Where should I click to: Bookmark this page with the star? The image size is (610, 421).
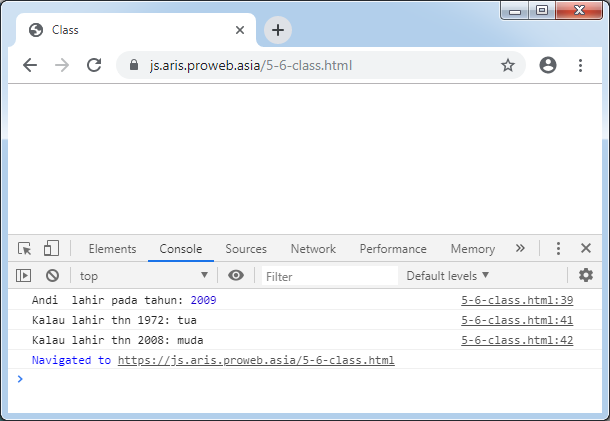pyautogui.click(x=507, y=65)
